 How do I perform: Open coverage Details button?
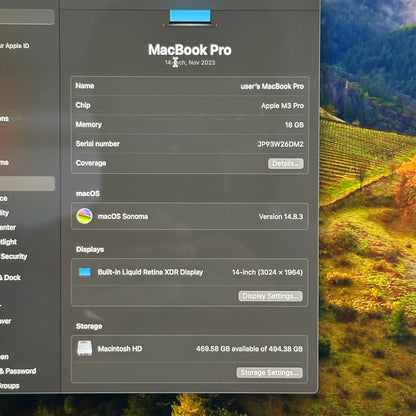tap(286, 163)
